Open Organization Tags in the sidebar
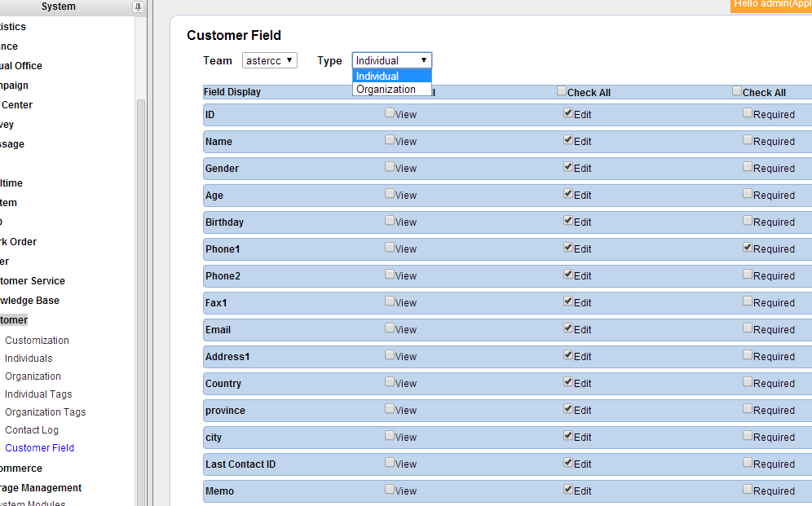The width and height of the screenshot is (812, 506). pyautogui.click(x=45, y=412)
